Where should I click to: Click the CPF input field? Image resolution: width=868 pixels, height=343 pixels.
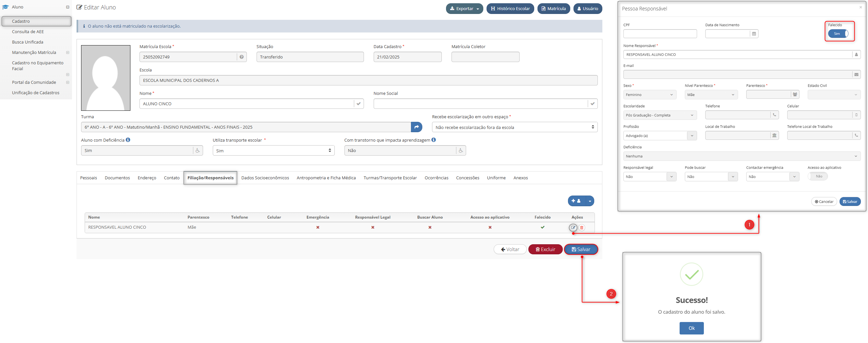(x=660, y=34)
